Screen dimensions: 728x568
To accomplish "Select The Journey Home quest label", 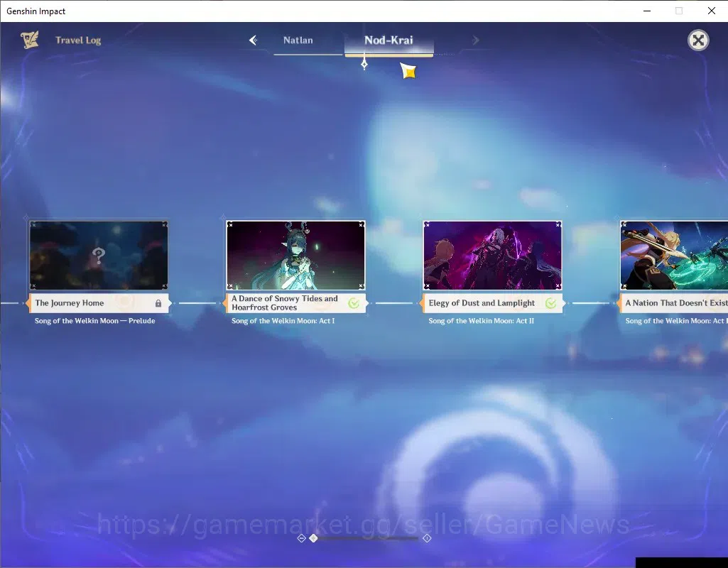I will pyautogui.click(x=99, y=303).
